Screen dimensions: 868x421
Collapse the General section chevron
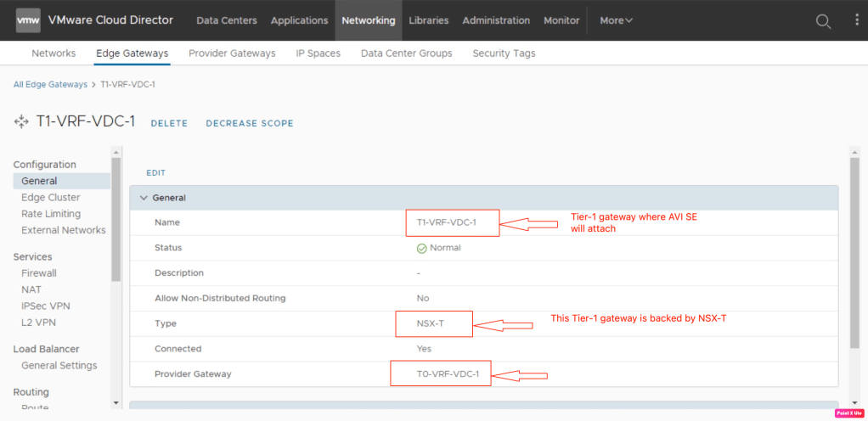[x=143, y=198]
